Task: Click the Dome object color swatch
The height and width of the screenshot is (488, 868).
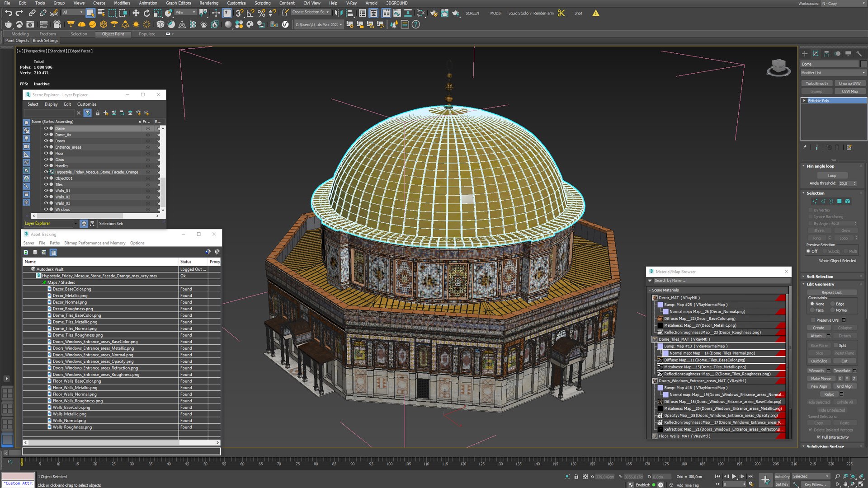Action: 863,64
